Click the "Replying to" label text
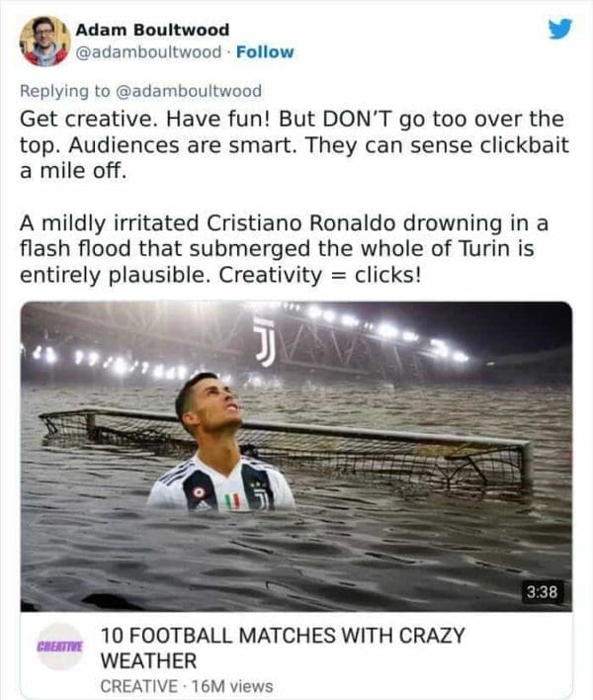The width and height of the screenshot is (593, 700). (65, 91)
